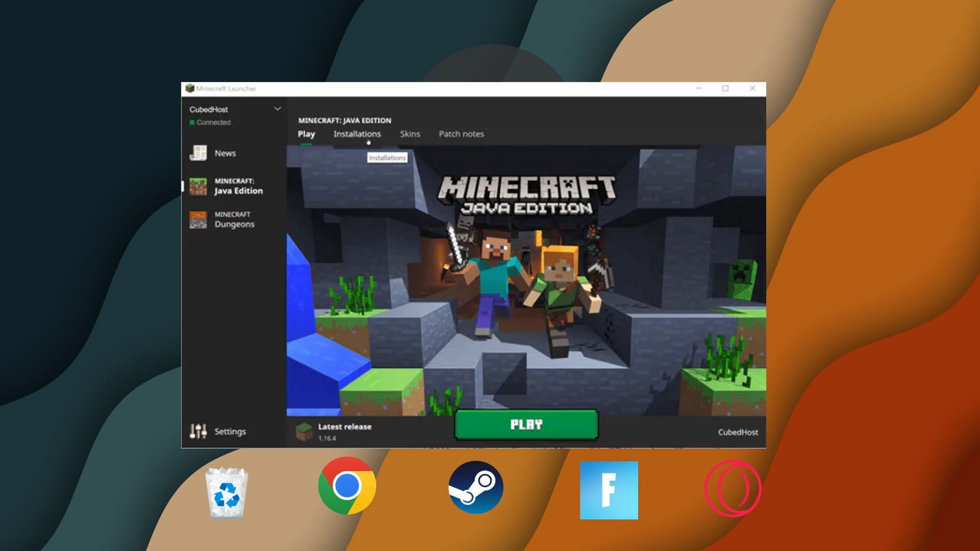
Task: Maximize the Minecraft Launcher window
Action: 725,88
